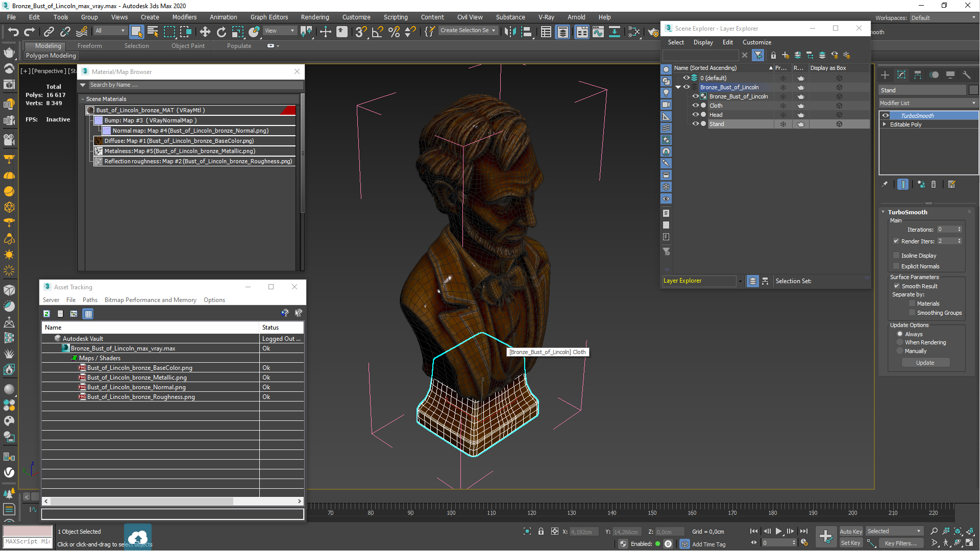Switch Asset Tracking to table view
980x551 pixels.
(x=88, y=314)
